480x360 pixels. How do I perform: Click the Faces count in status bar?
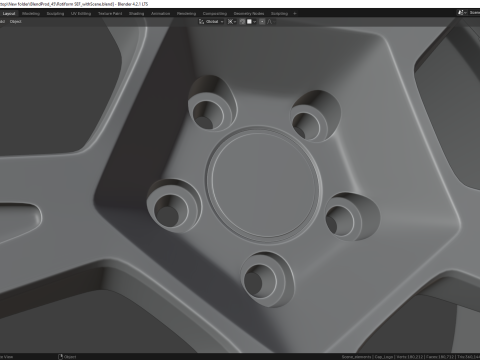[x=440, y=357]
